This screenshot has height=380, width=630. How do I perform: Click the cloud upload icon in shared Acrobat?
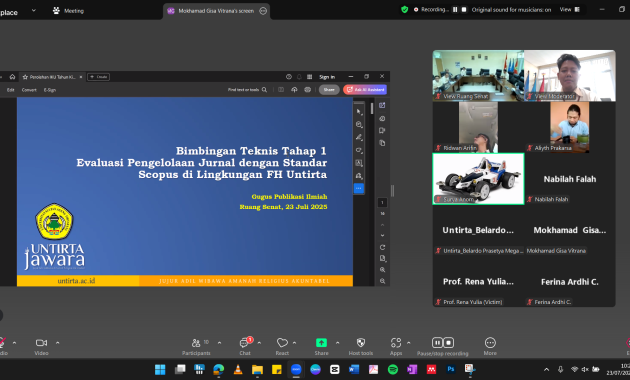[x=294, y=90]
